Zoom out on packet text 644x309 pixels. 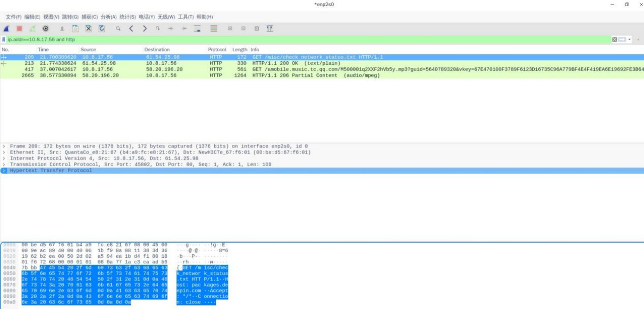[244, 29]
